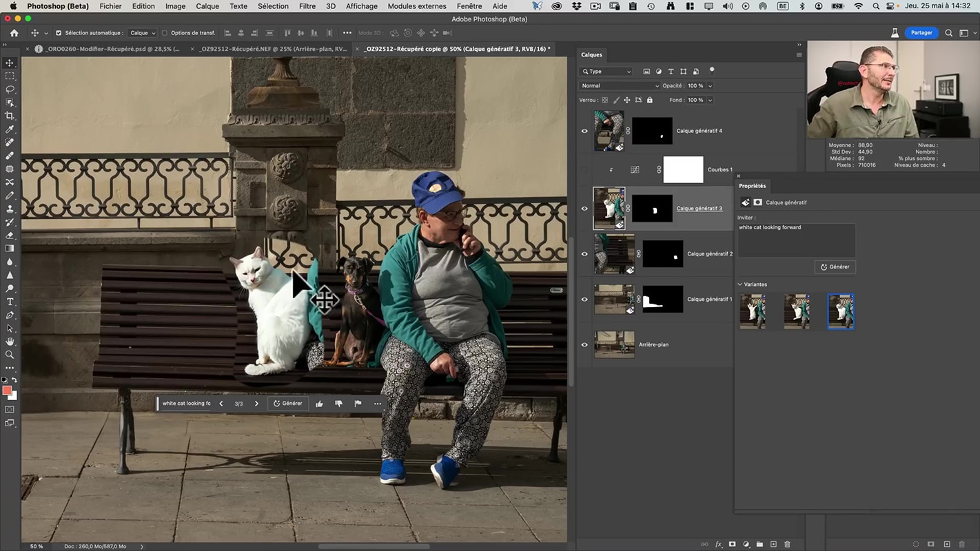Select the Eyedropper tool
980x551 pixels.
[x=10, y=129]
